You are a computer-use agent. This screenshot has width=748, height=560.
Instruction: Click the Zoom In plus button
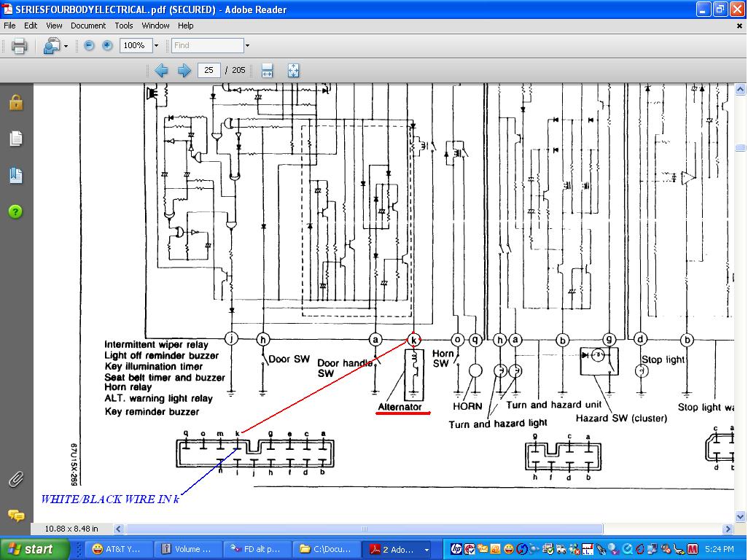point(107,45)
